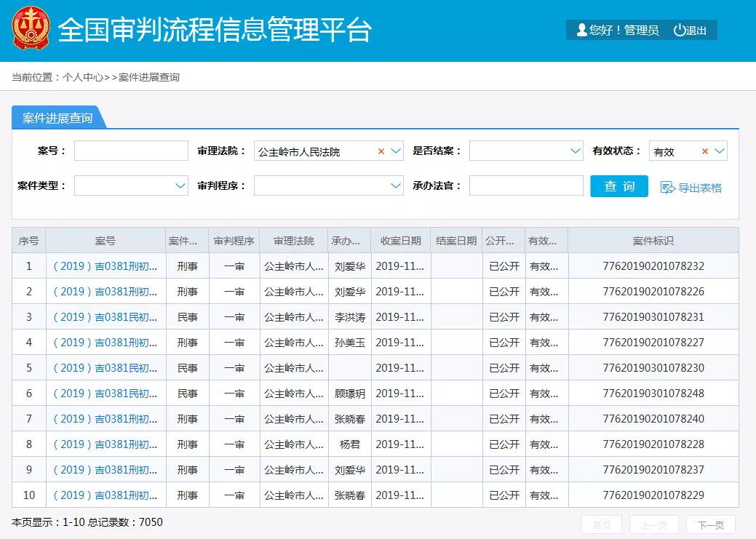This screenshot has width=756, height=539.
Task: Click judge name 李洪涛
Action: pyautogui.click(x=350, y=317)
